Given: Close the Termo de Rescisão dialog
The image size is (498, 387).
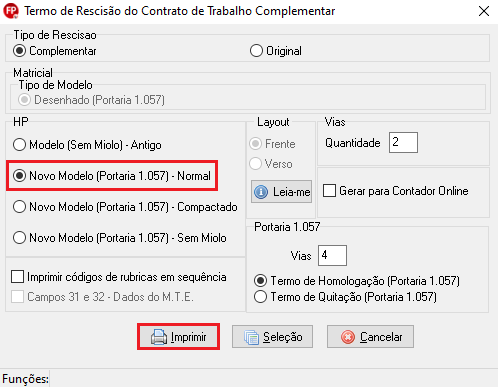Looking at the screenshot, I should click(x=484, y=11).
